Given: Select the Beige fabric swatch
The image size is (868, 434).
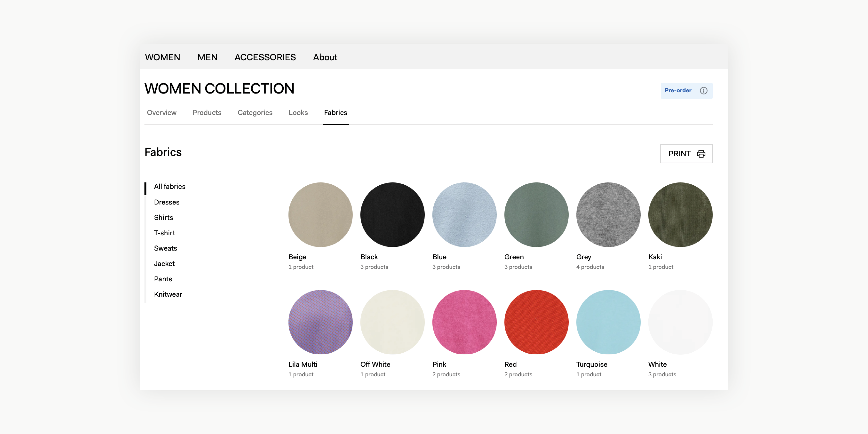Looking at the screenshot, I should click(320, 215).
